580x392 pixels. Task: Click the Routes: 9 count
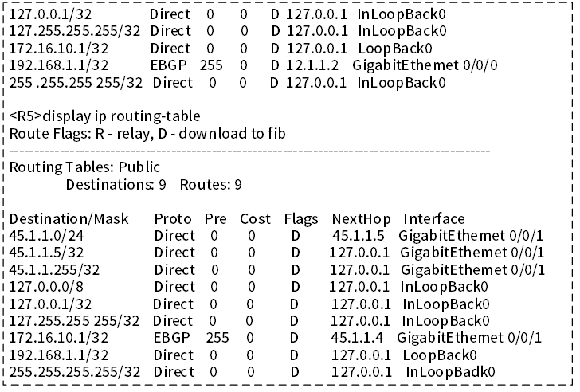210,185
